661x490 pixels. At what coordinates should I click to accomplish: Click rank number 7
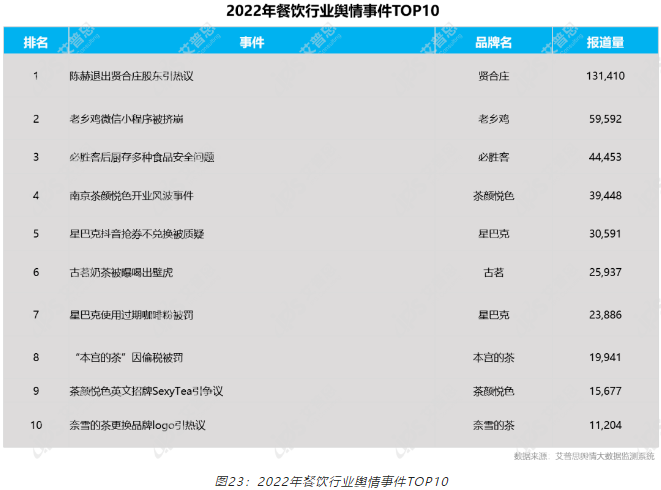[36, 315]
